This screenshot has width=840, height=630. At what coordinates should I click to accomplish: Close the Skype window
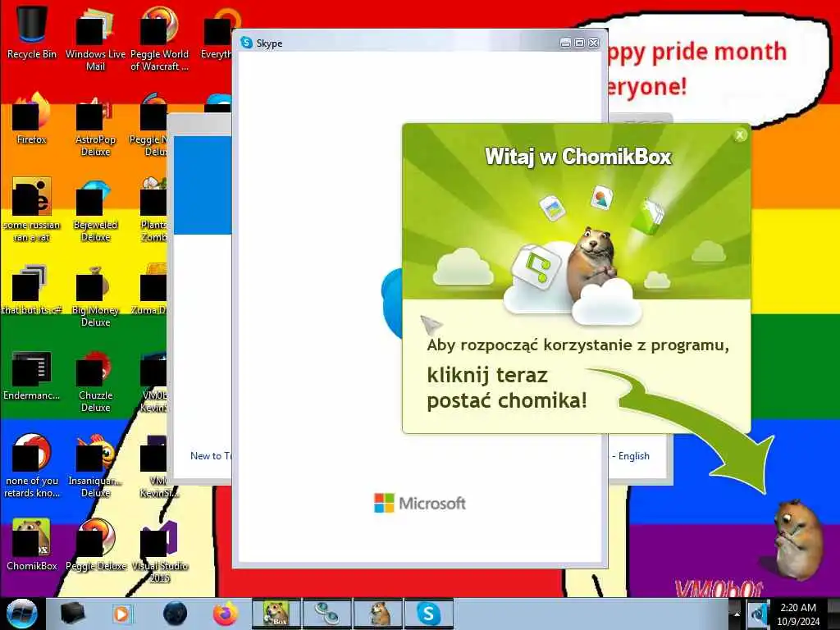tap(594, 43)
